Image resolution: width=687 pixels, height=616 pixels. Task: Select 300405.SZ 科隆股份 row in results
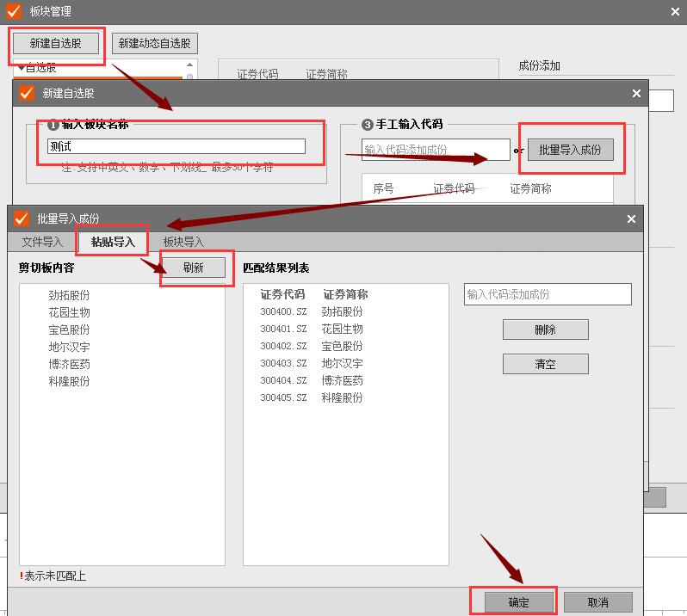click(312, 397)
